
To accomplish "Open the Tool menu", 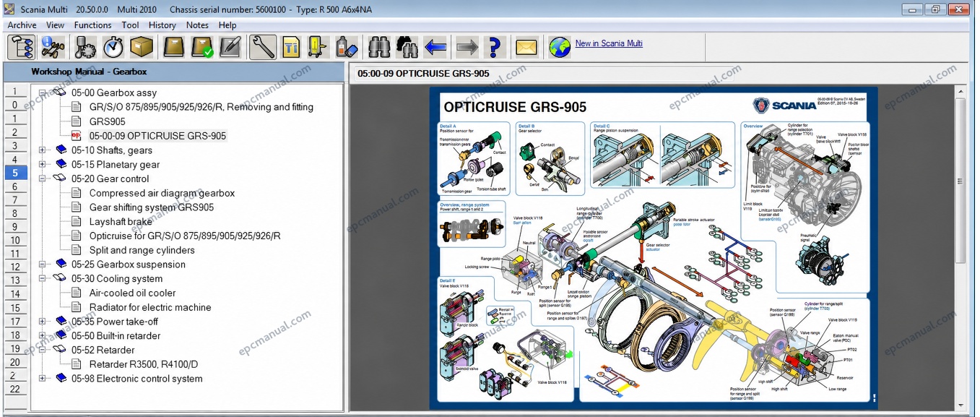I will tap(130, 25).
